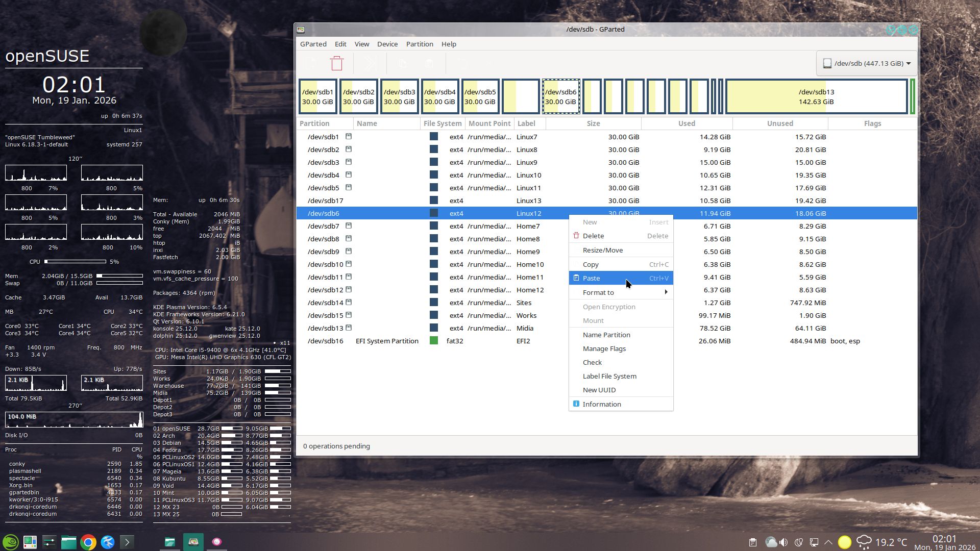Click the trash icon beside Delete in the context menu
The image size is (980, 551).
tap(576, 236)
